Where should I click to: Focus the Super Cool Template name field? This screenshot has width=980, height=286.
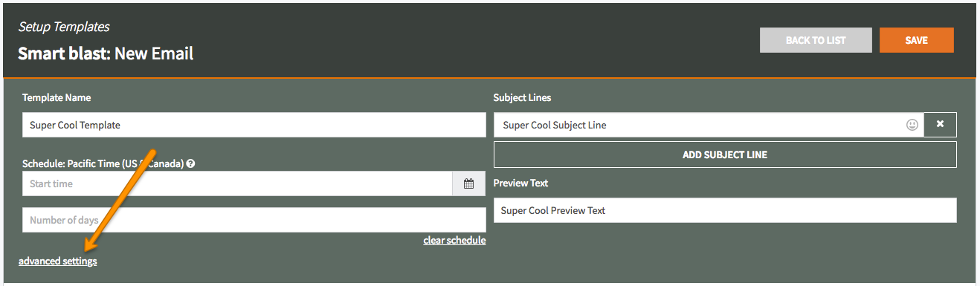click(254, 125)
